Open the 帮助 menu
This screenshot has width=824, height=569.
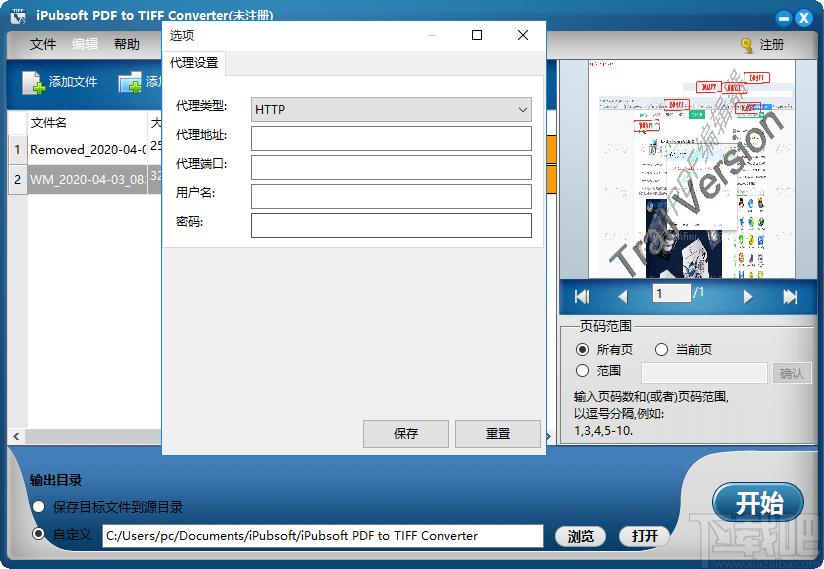point(127,44)
